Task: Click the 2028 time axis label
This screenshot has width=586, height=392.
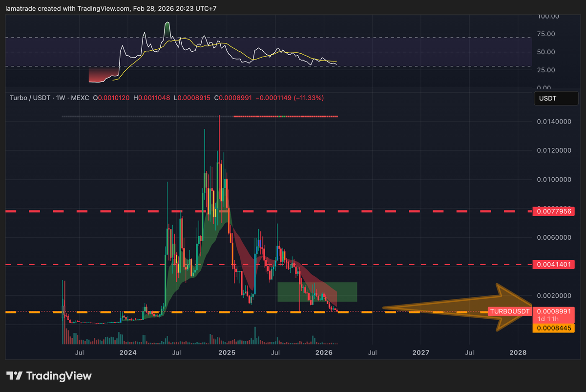Action: [518, 352]
